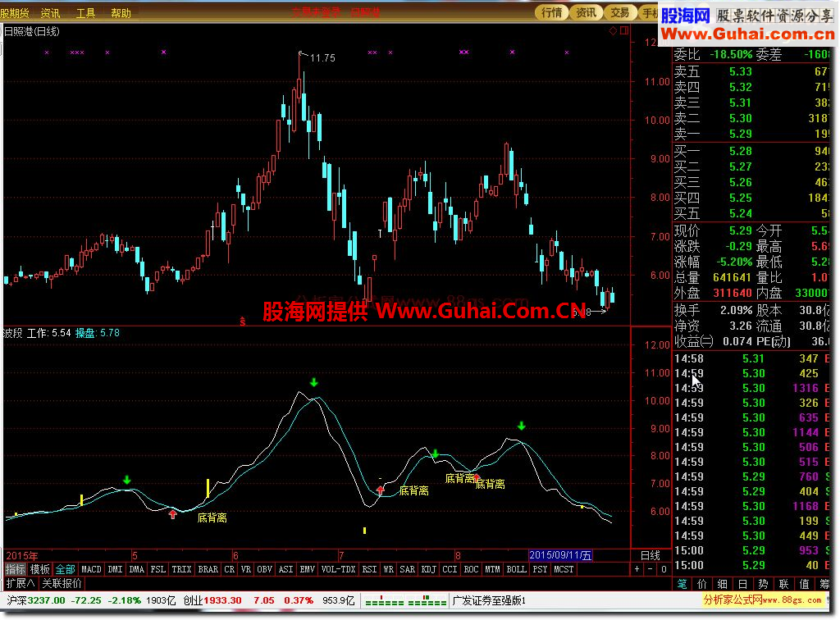The image size is (840, 620).
Task: Switch indicator to MTM
Action: (492, 569)
